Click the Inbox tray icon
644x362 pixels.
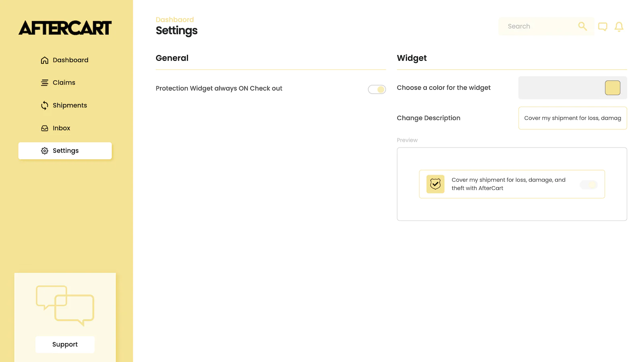(x=45, y=128)
